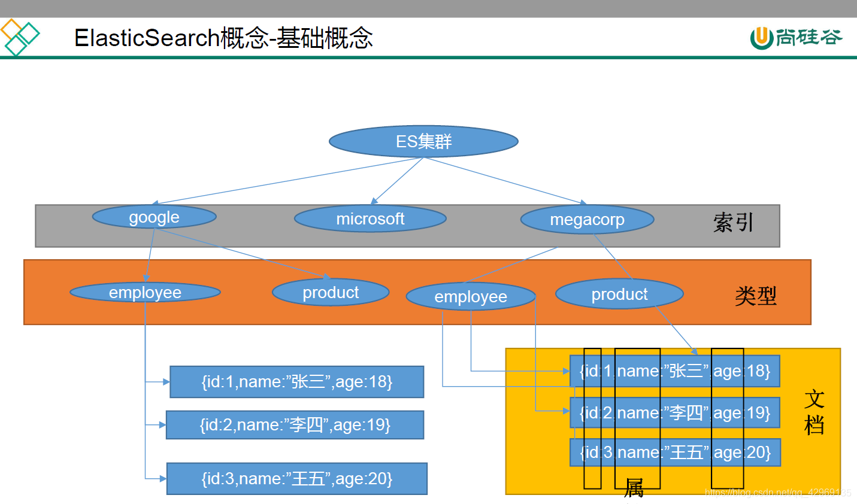Select the 张三 document inside the yellow 文档 panel
857x504 pixels.
click(675, 371)
